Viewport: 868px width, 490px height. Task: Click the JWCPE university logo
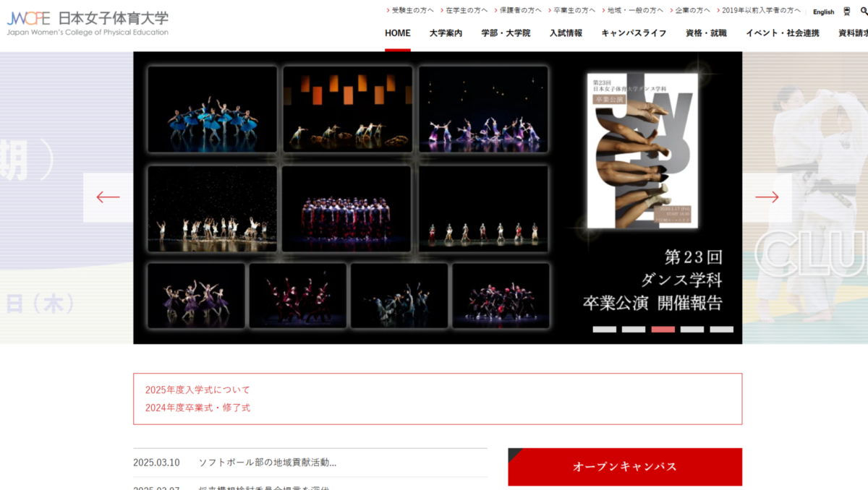(x=88, y=22)
